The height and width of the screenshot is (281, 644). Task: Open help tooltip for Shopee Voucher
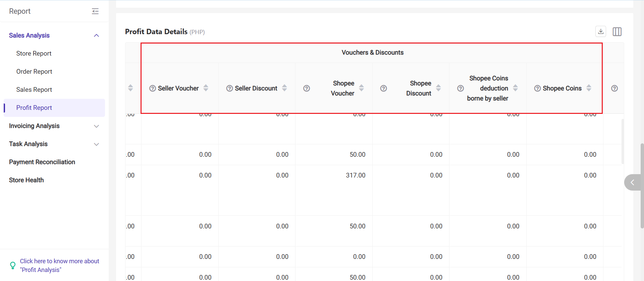307,88
